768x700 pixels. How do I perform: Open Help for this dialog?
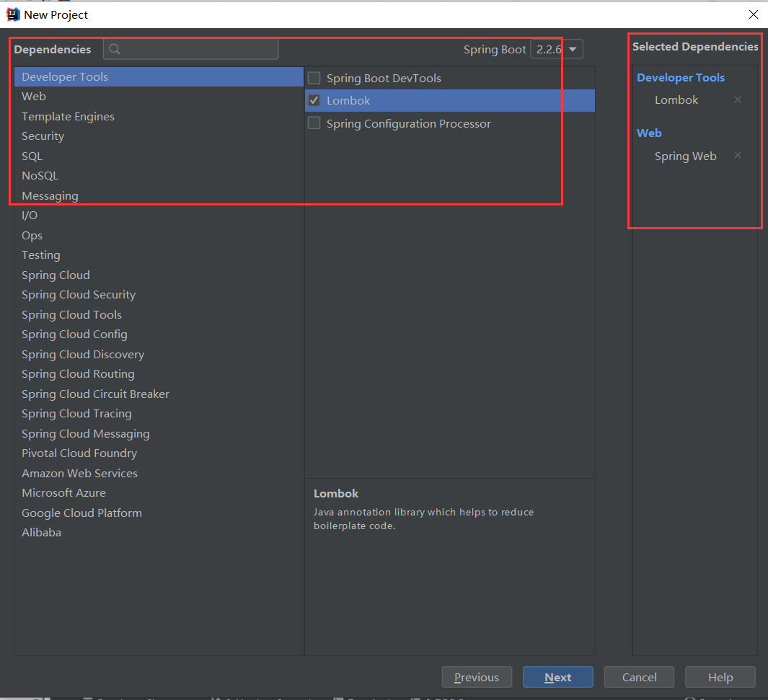720,677
